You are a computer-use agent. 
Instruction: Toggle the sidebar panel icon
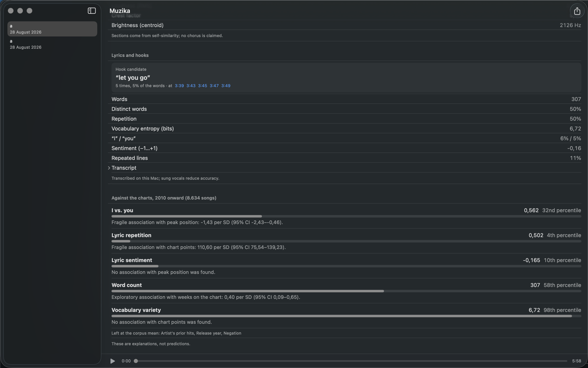point(92,11)
